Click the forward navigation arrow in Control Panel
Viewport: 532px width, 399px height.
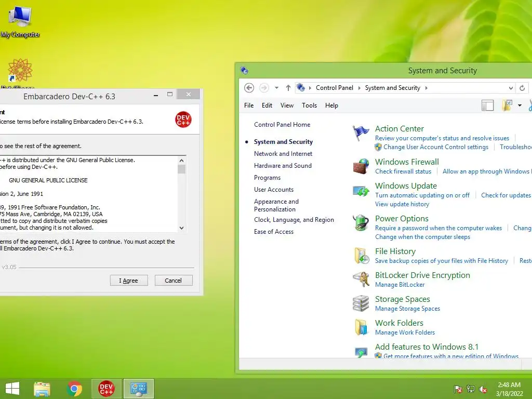click(263, 88)
